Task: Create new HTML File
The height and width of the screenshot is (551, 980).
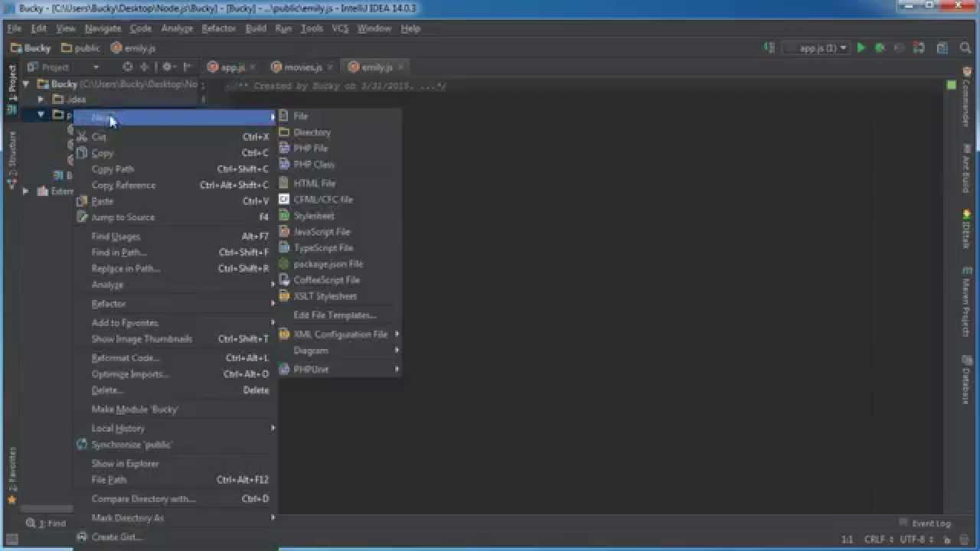Action: pyautogui.click(x=338, y=184)
